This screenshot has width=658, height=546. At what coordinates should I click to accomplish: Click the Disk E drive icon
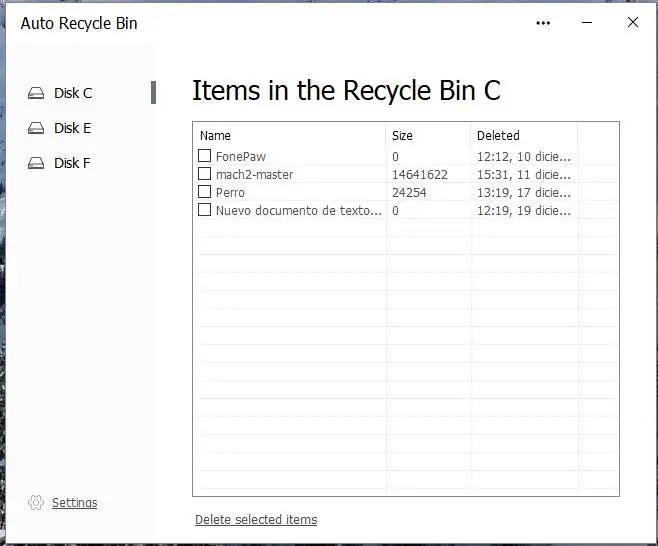tap(36, 128)
